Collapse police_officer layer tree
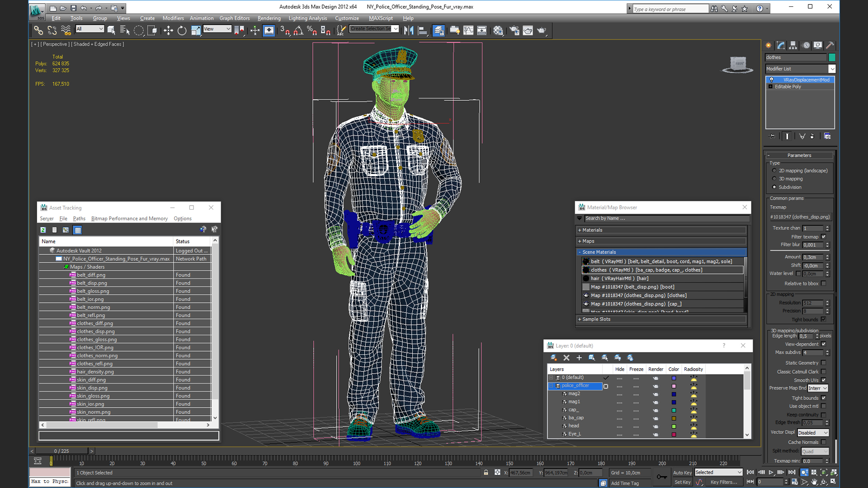The height and width of the screenshot is (488, 868). [x=551, y=386]
